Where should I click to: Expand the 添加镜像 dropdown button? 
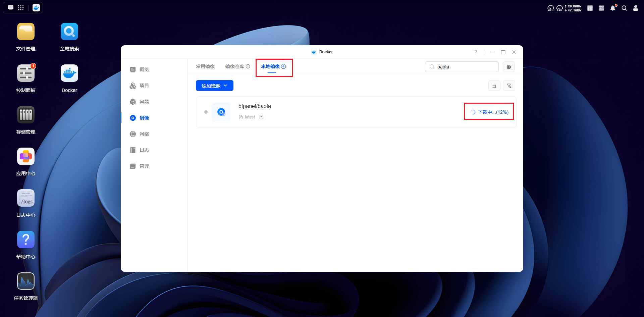click(x=215, y=86)
